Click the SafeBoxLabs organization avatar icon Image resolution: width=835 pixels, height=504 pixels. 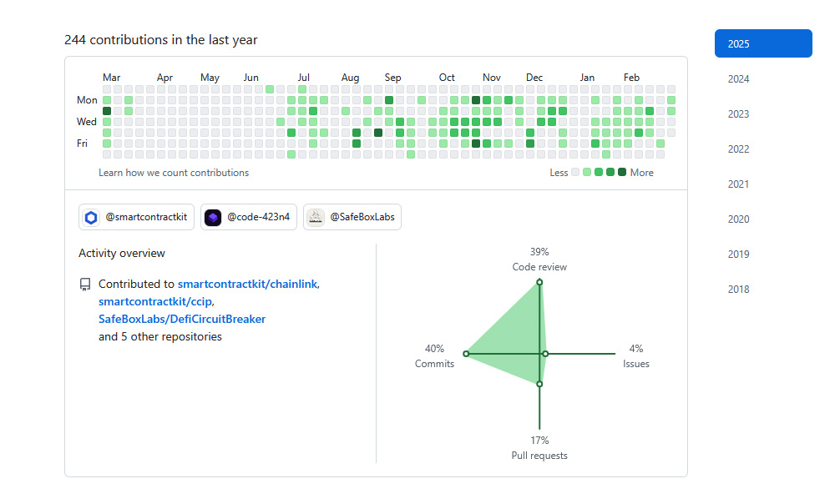pos(316,217)
